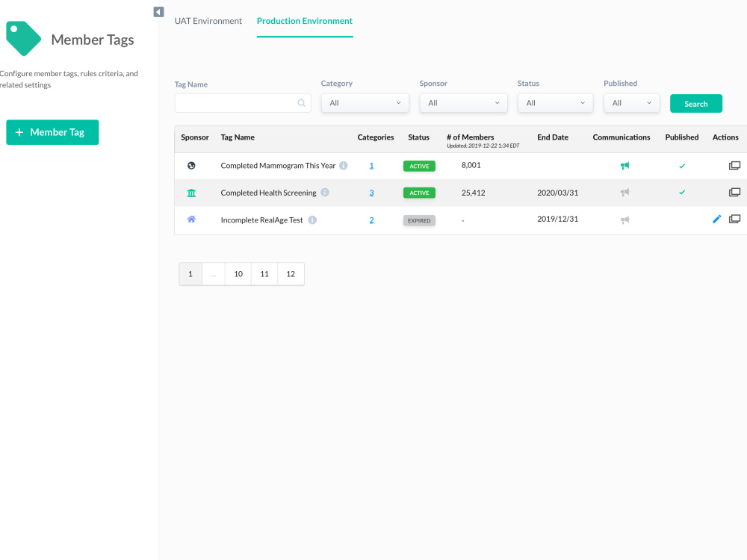Add a new Member Tag
The height and width of the screenshot is (560, 747).
click(x=52, y=132)
